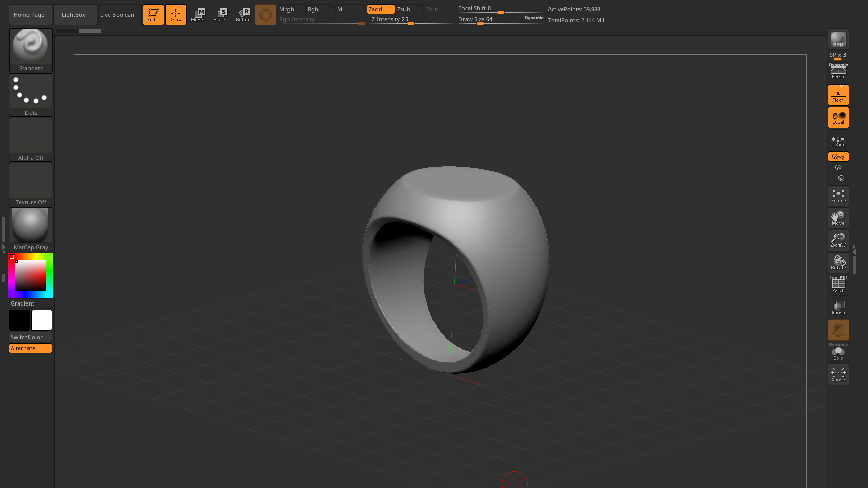This screenshot has height=488, width=868.
Task: Open the Home Page tab
Action: (x=30, y=15)
